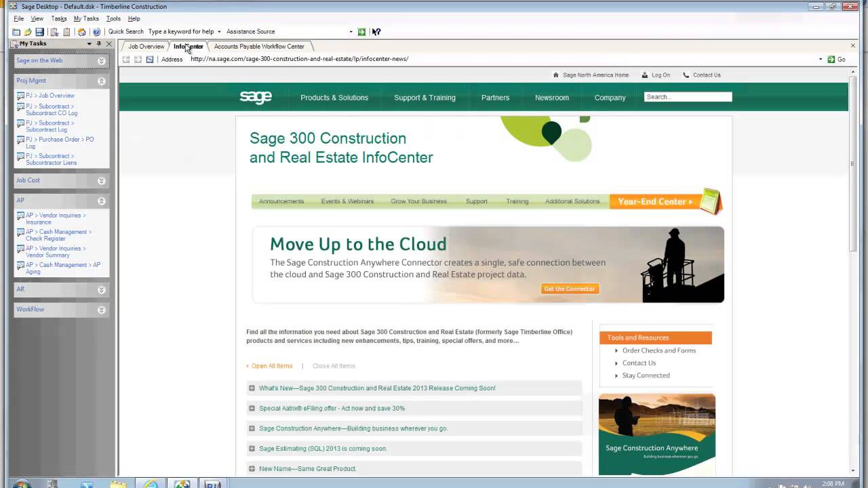Viewport: 868px width, 488px height.
Task: Click the Home page toolbar icon
Action: (82, 32)
